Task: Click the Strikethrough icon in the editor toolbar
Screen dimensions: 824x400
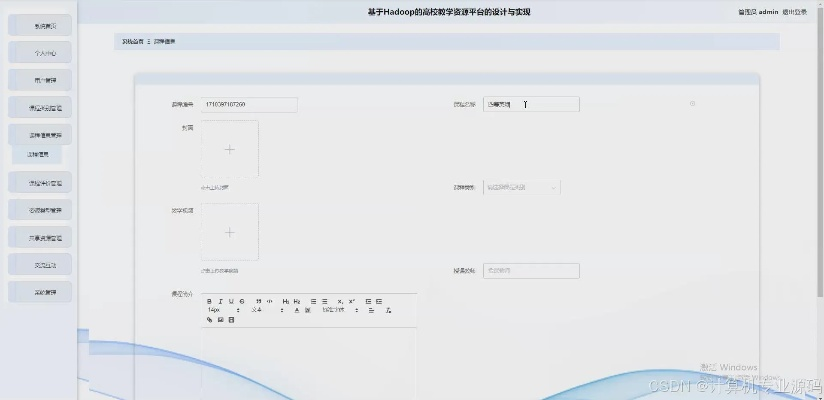Action: (x=242, y=301)
